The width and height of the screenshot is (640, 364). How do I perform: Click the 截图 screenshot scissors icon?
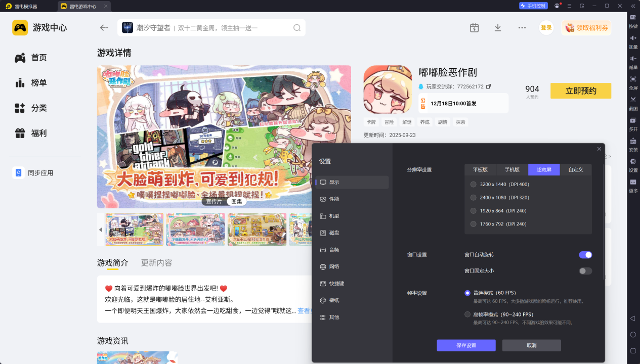[x=633, y=100]
